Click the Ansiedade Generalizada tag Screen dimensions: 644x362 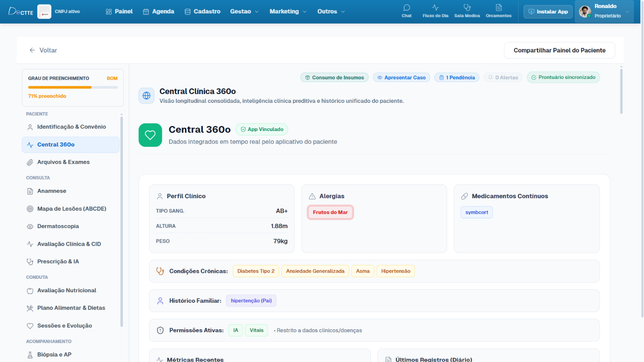coord(315,271)
